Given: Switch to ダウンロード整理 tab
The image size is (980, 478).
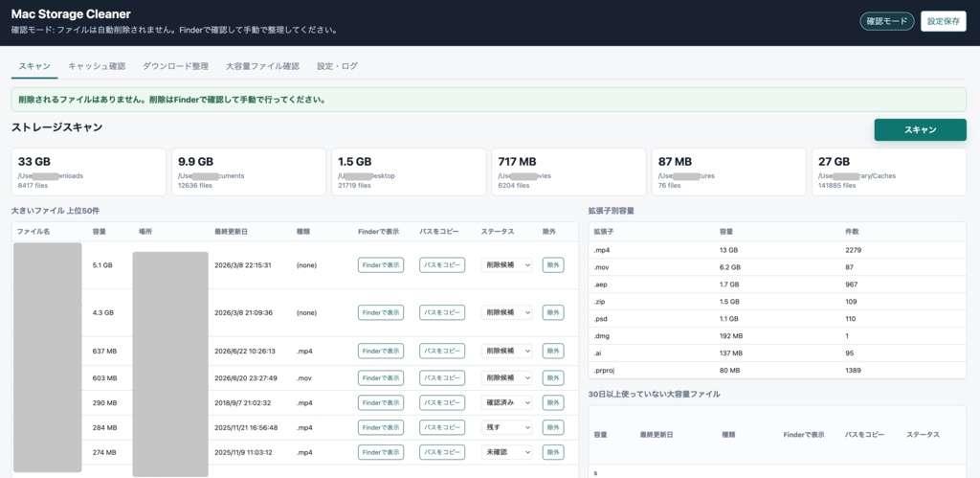Looking at the screenshot, I should (176, 66).
